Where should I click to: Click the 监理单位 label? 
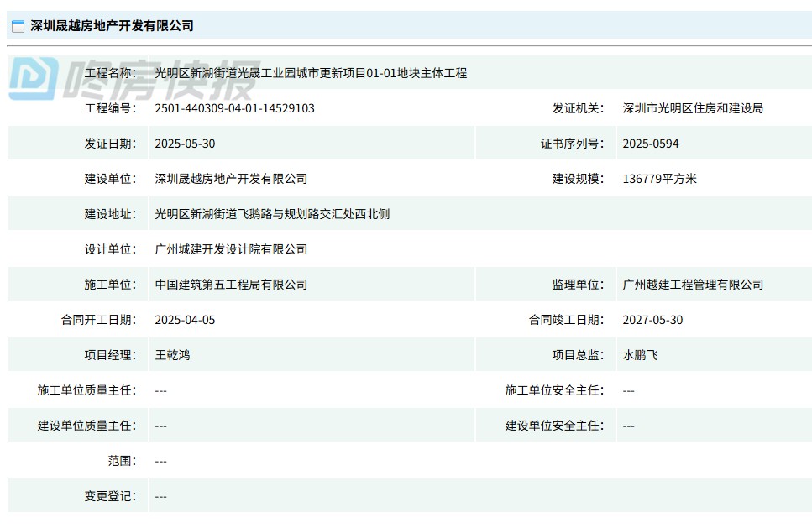coord(578,285)
